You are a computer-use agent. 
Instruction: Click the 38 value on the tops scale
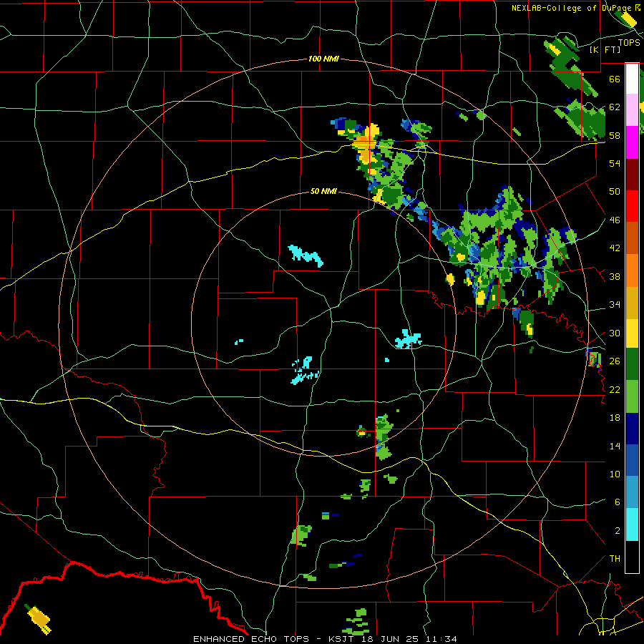click(x=615, y=276)
